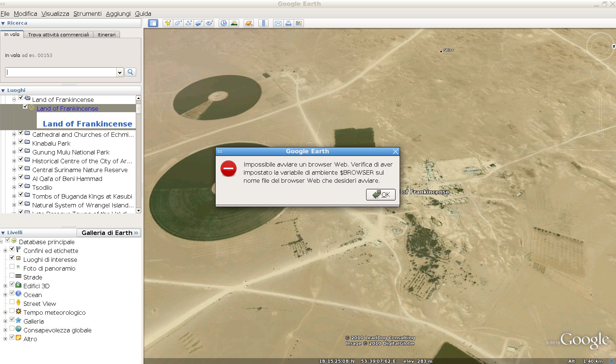Viewport: 616px width, 364px height.
Task: Toggle the Tsodilo folder checkbox
Action: pos(21,186)
